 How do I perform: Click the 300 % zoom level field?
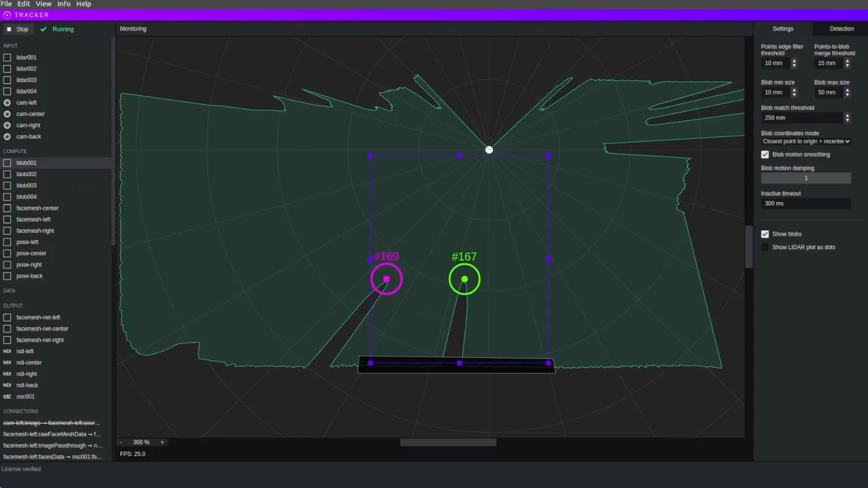click(141, 442)
